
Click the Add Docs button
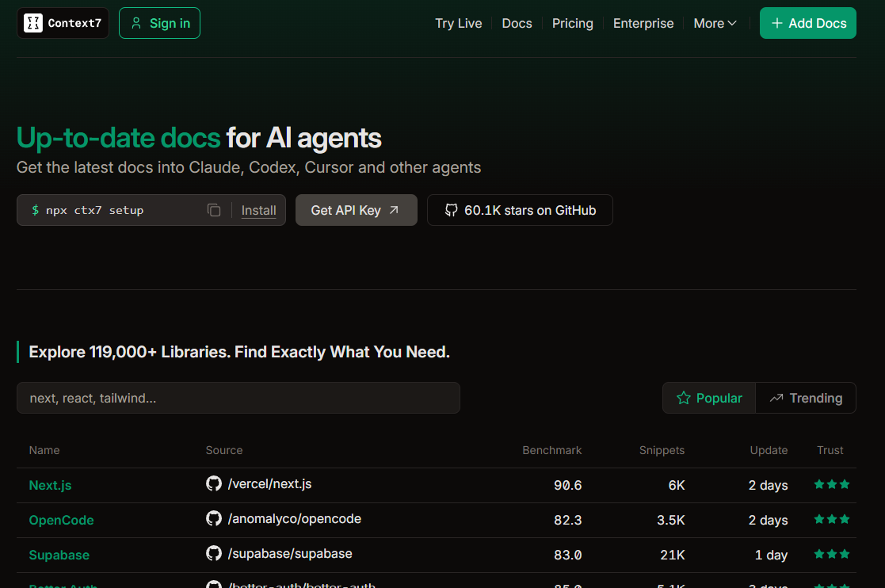click(x=807, y=23)
